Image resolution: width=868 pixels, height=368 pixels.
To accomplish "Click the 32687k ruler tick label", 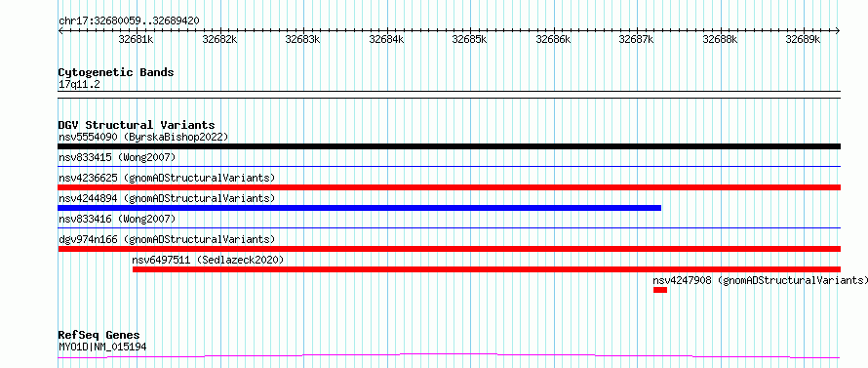I will pos(637,39).
